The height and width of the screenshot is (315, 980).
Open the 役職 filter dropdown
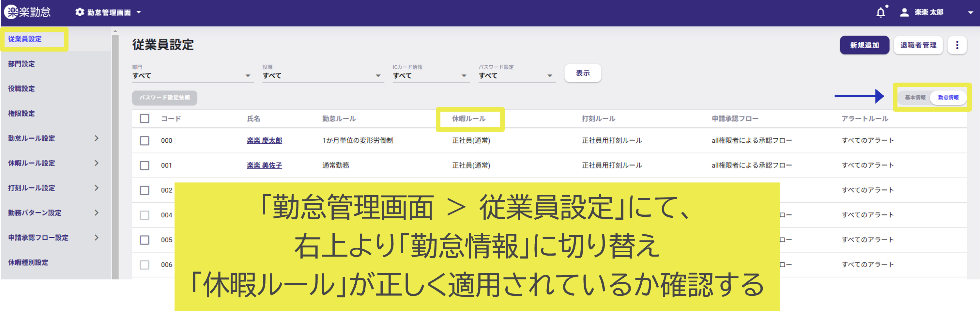322,76
